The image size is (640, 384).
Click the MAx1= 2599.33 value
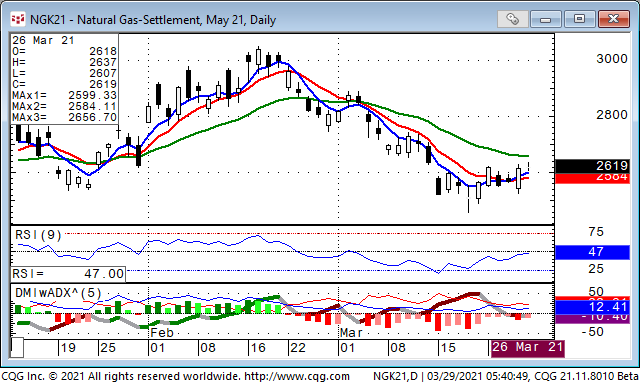[64, 95]
